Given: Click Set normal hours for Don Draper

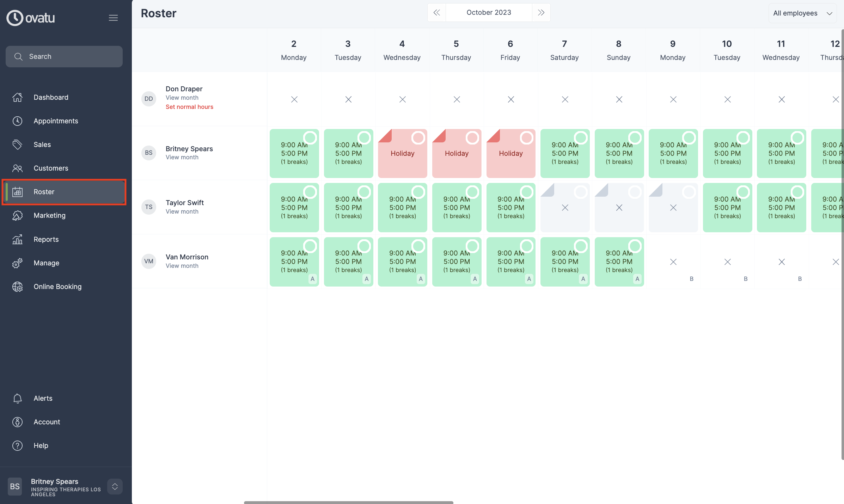Looking at the screenshot, I should [x=189, y=107].
